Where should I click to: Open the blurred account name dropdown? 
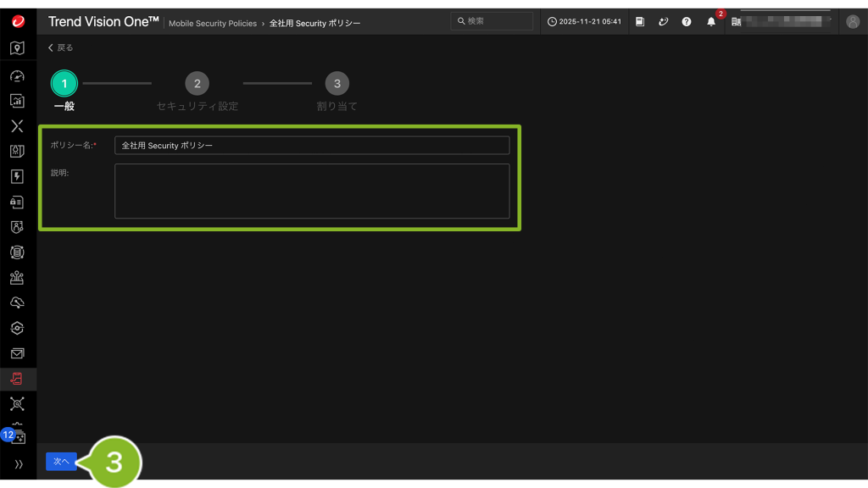pyautogui.click(x=784, y=22)
